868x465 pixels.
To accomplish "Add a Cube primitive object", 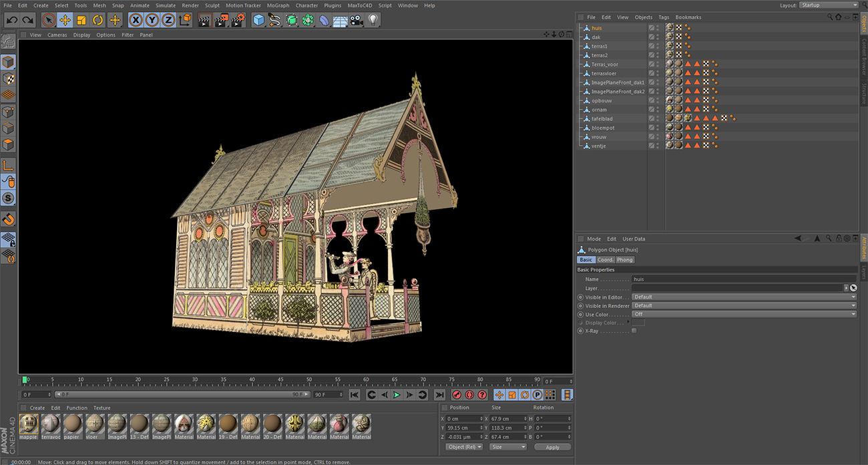I will (258, 21).
